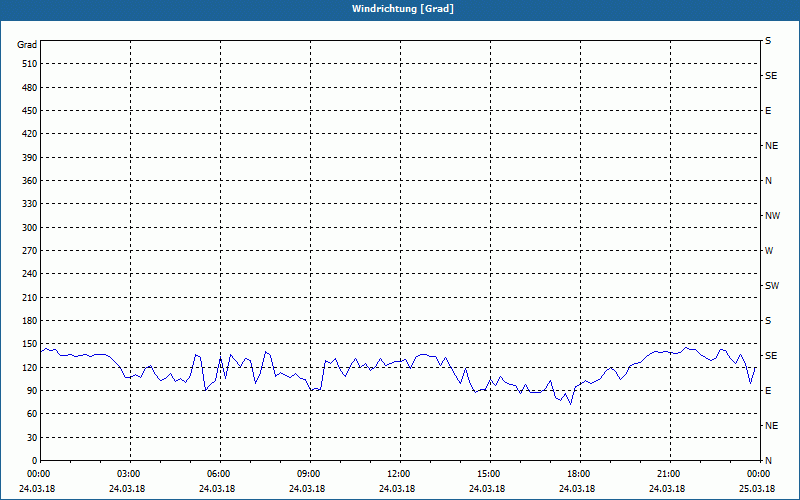
Task: Select the 480 y-axis value
Action: [x=30, y=87]
